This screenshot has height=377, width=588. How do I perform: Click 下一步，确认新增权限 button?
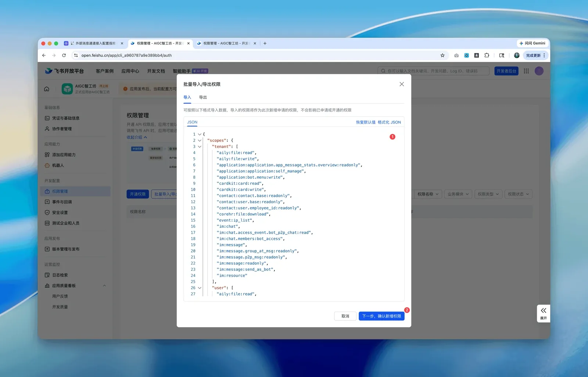(x=381, y=316)
